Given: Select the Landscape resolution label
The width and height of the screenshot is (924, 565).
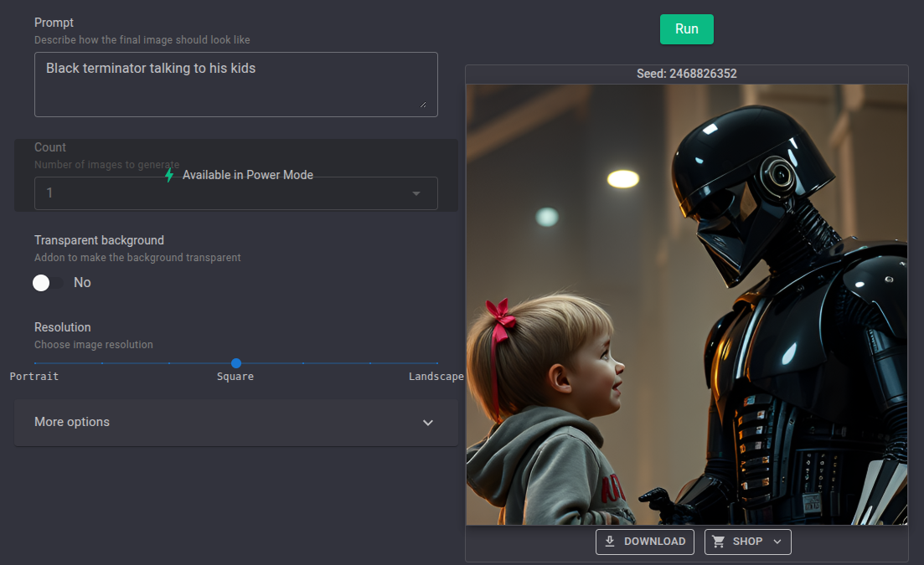Looking at the screenshot, I should click(x=436, y=377).
